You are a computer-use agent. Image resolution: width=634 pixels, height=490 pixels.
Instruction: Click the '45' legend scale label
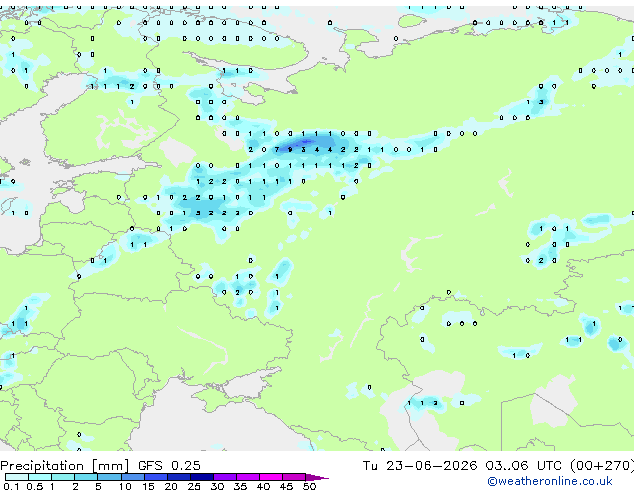pos(286,486)
